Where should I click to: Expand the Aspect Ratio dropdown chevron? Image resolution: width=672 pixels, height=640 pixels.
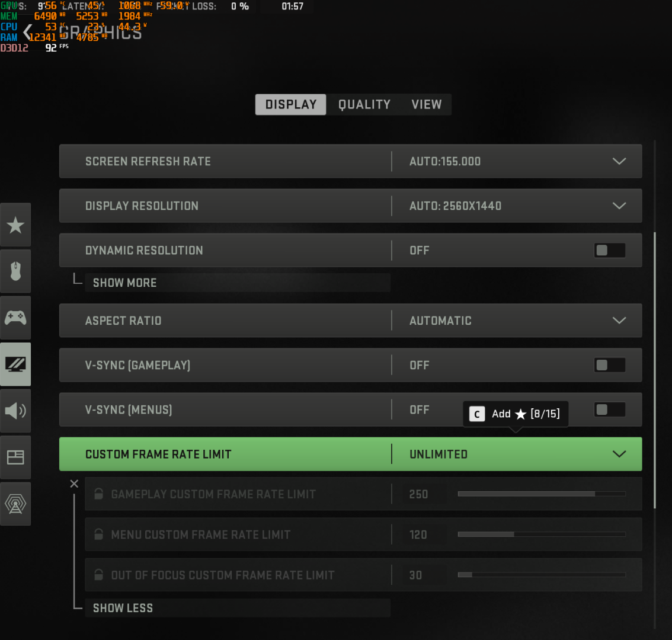tap(619, 321)
